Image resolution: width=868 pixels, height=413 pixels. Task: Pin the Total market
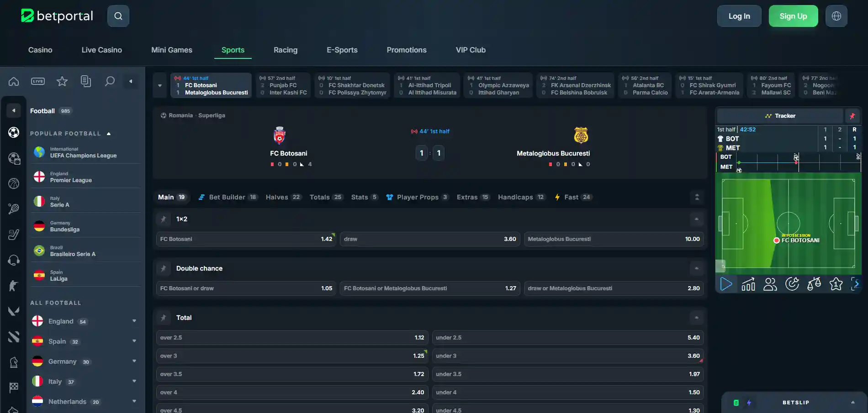click(x=163, y=318)
